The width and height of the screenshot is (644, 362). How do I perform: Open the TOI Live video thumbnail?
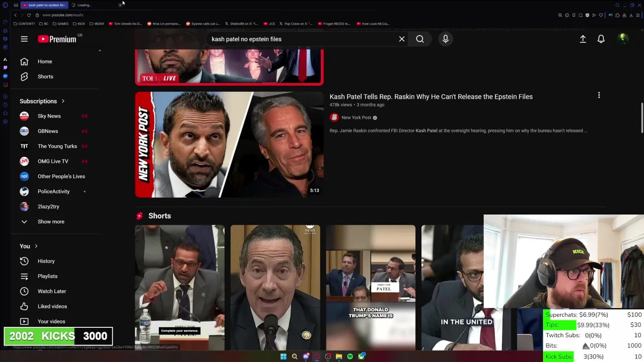pos(229,67)
